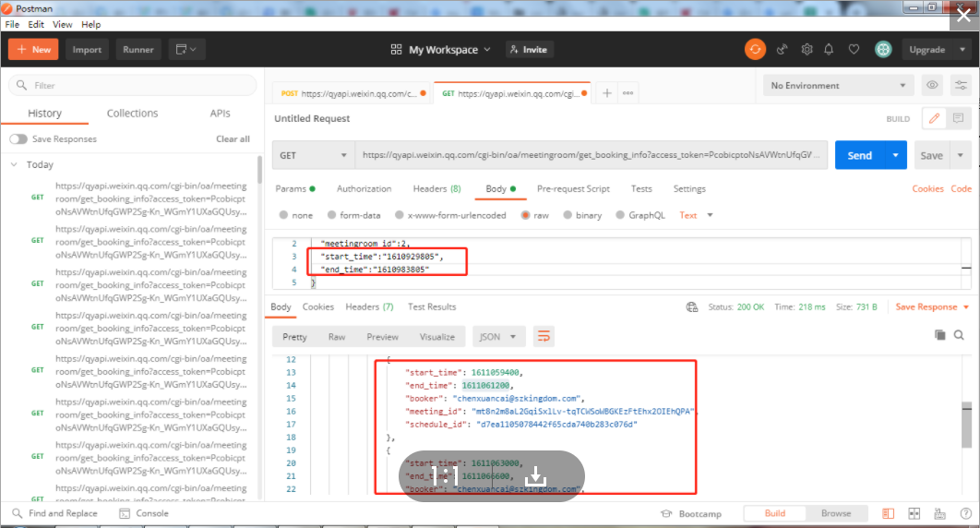Open the settings gear icon

click(807, 49)
